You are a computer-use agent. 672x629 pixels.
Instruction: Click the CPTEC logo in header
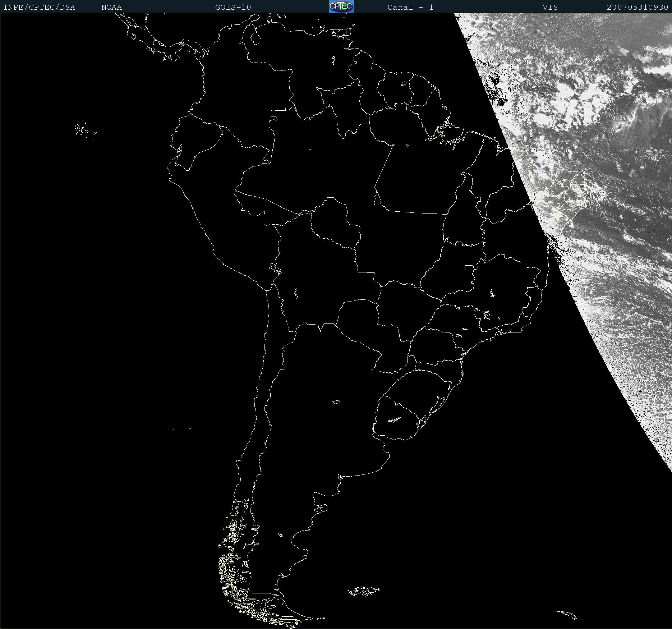tap(341, 6)
